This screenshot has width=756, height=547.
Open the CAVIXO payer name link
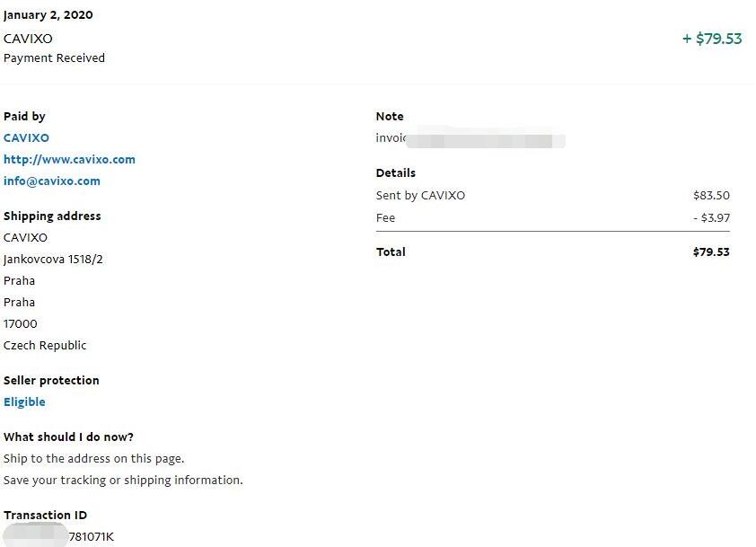coord(26,138)
